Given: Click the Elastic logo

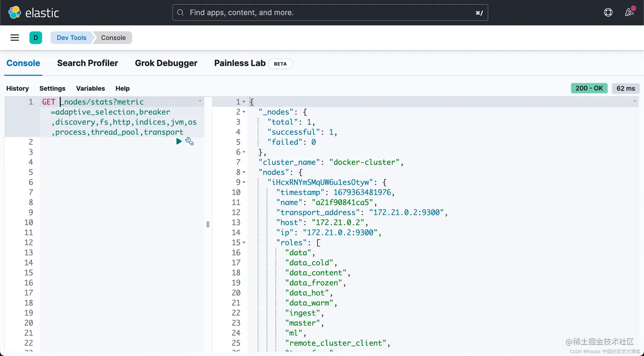Looking at the screenshot, I should 33,13.
